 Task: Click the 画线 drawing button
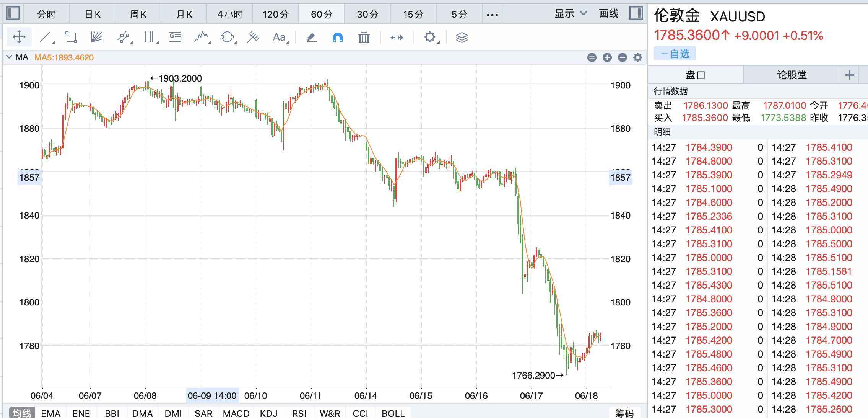[609, 13]
